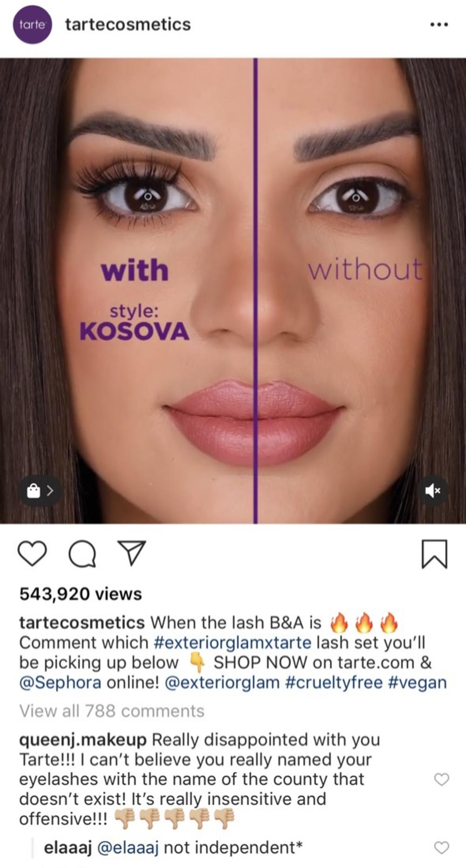The height and width of the screenshot is (868, 466).
Task: Open shopping bag product tags button
Action: pos(40,491)
